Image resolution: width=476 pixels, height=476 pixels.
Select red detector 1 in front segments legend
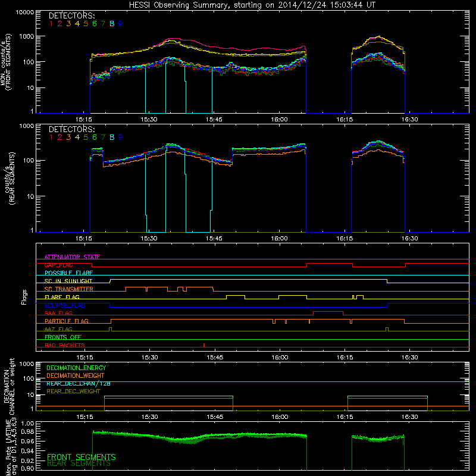(x=51, y=24)
